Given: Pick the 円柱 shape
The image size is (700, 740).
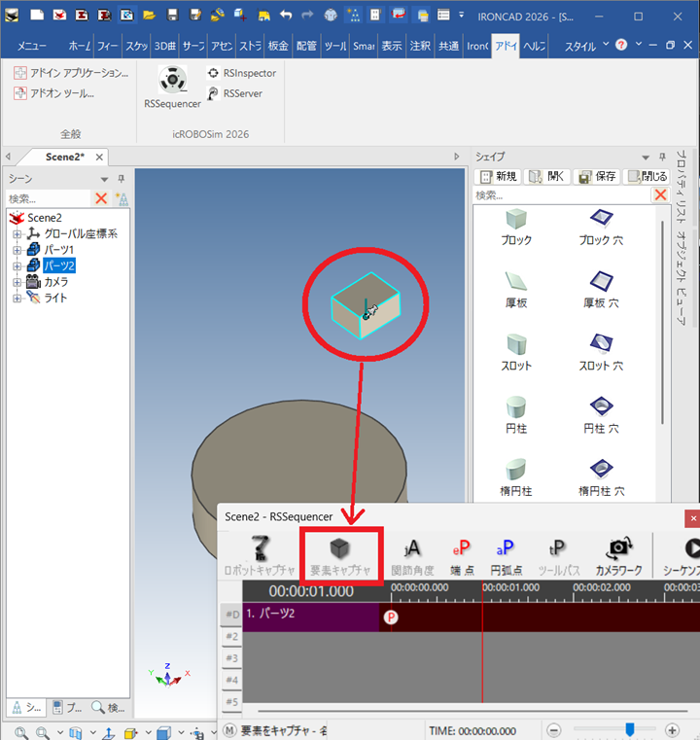Looking at the screenshot, I should (516, 415).
